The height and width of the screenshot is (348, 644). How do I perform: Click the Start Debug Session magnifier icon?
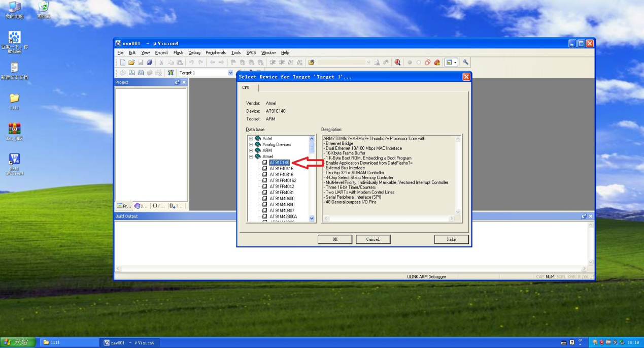point(397,62)
